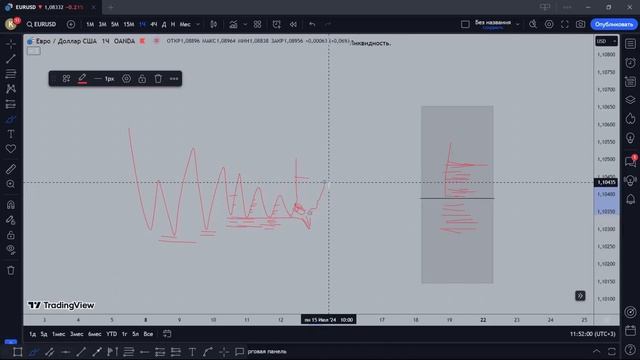This screenshot has width=640, height=360.
Task: Open hotlists flame panel
Action: click(630, 119)
